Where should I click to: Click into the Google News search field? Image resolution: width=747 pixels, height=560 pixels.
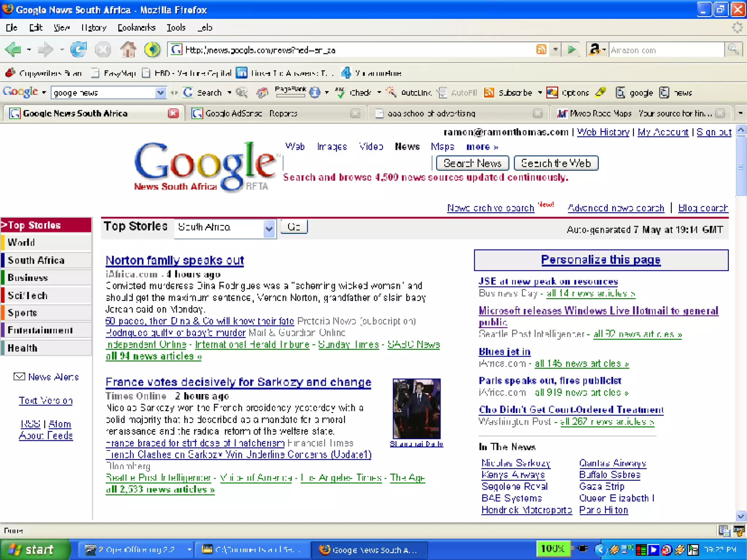(357, 163)
